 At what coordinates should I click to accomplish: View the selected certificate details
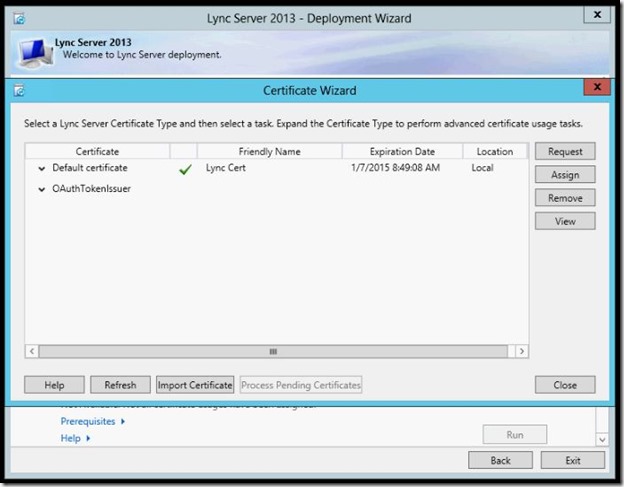click(x=565, y=221)
